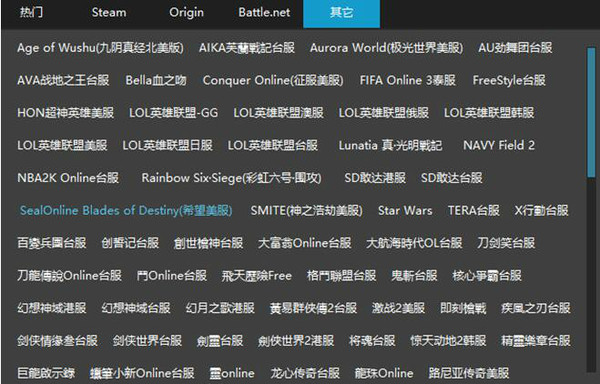Pick SD敢达台服
Image resolution: width=600 pixels, height=384 pixels.
point(452,178)
